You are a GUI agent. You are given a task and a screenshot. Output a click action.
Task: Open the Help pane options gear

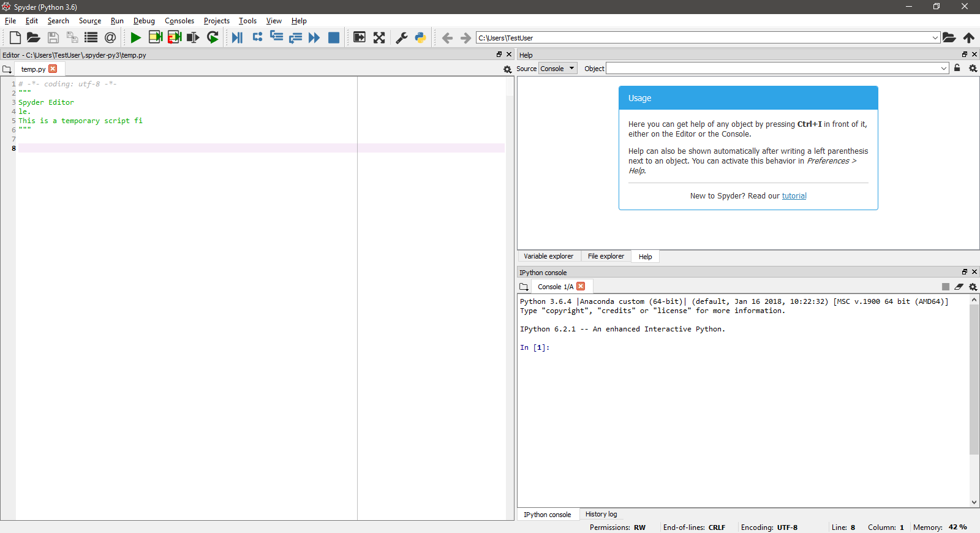[x=973, y=68]
